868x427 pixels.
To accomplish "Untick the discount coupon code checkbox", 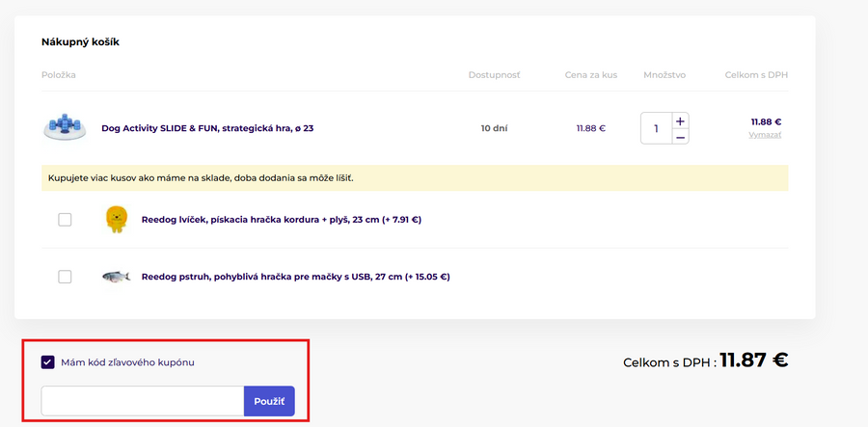I will point(48,362).
